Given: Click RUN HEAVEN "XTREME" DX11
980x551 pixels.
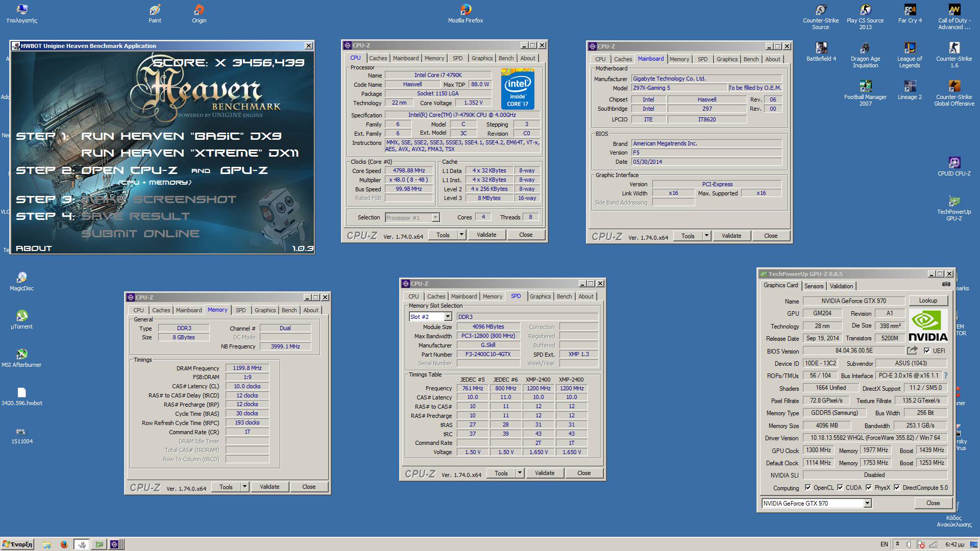Looking at the screenshot, I should coord(190,153).
